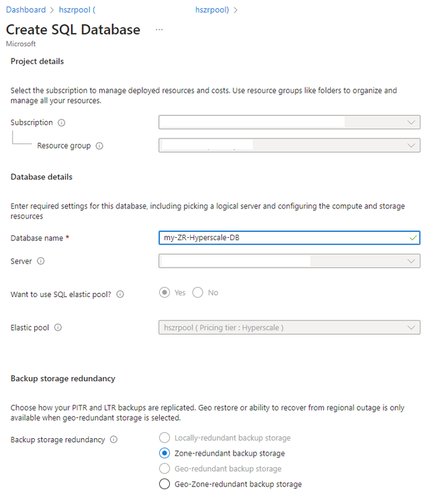This screenshot has width=431, height=504.
Task: Click the Resource group info icon
Action: (x=99, y=146)
